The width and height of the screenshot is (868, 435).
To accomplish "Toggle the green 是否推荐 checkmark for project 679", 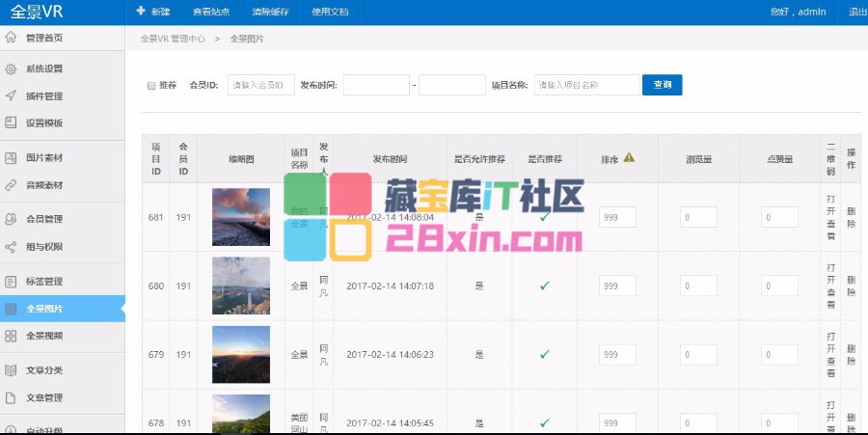I will click(544, 355).
